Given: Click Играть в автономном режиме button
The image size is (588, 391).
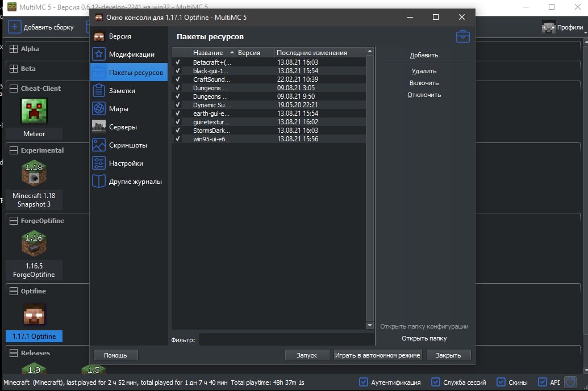Looking at the screenshot, I should (x=378, y=355).
